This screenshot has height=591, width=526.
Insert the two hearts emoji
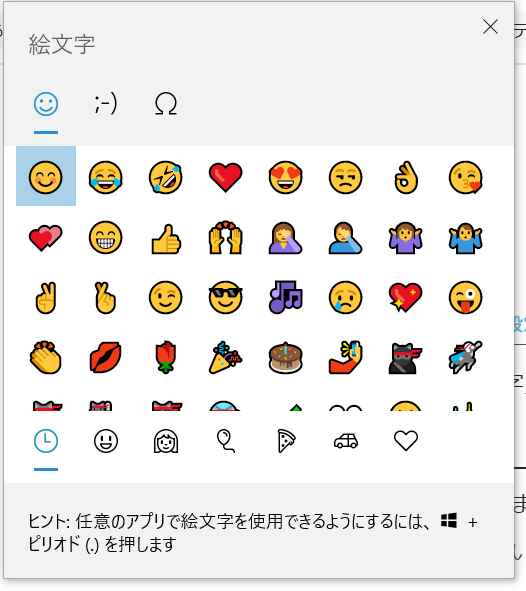click(46, 237)
